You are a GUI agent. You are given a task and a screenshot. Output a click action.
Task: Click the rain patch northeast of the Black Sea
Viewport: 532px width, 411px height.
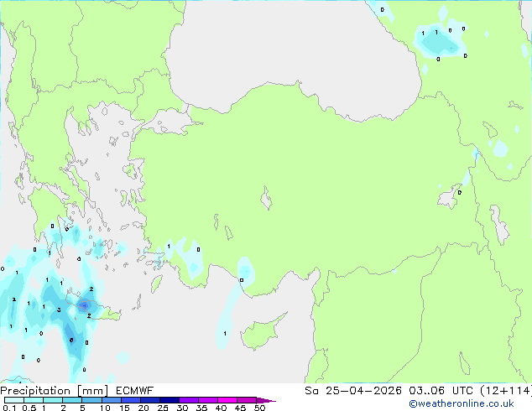click(x=439, y=41)
